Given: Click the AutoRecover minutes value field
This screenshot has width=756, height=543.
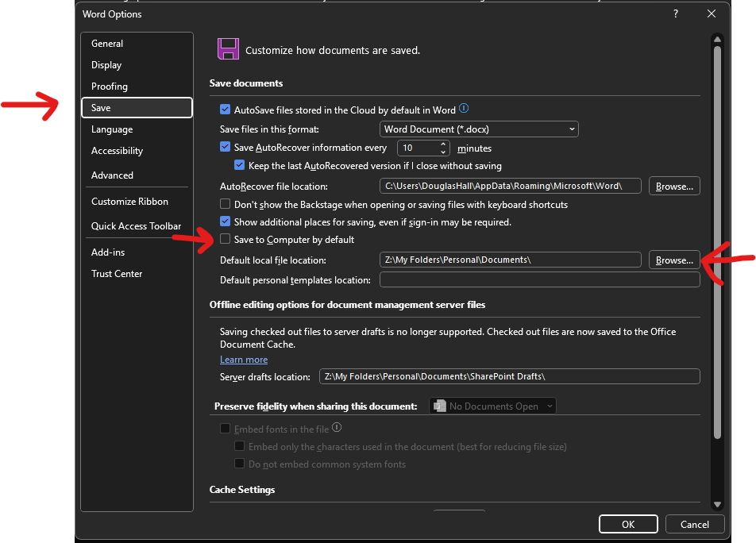Looking at the screenshot, I should (418, 148).
